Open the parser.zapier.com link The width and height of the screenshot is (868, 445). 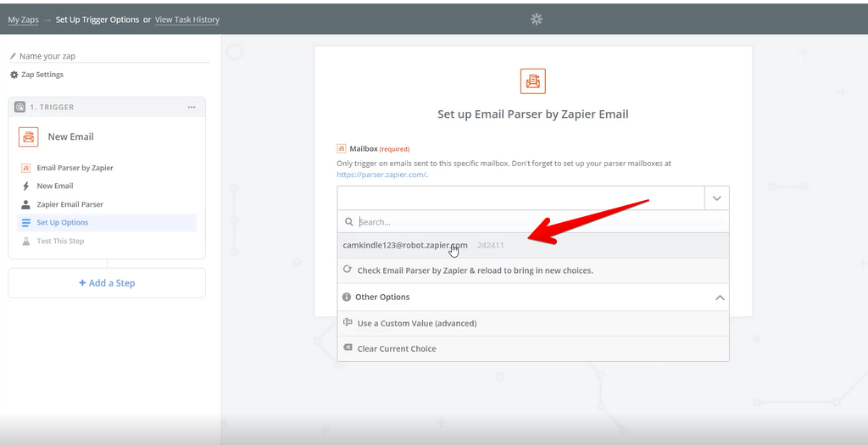(381, 175)
